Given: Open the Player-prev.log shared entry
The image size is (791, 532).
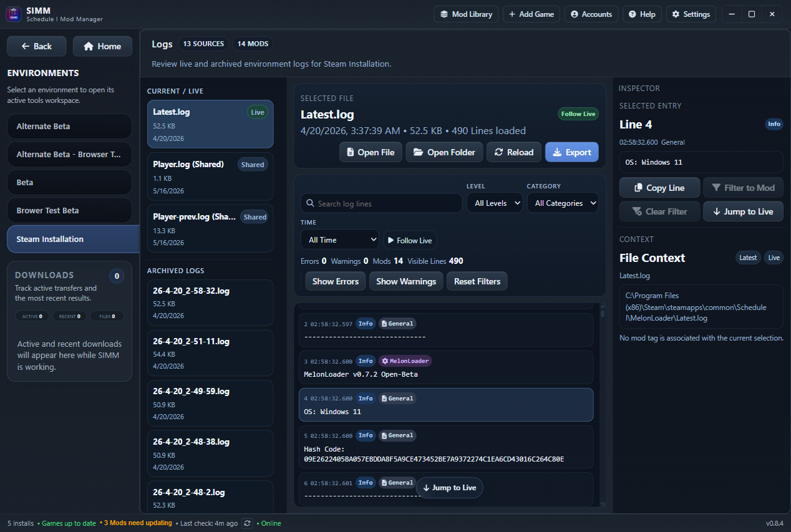Looking at the screenshot, I should click(x=210, y=228).
